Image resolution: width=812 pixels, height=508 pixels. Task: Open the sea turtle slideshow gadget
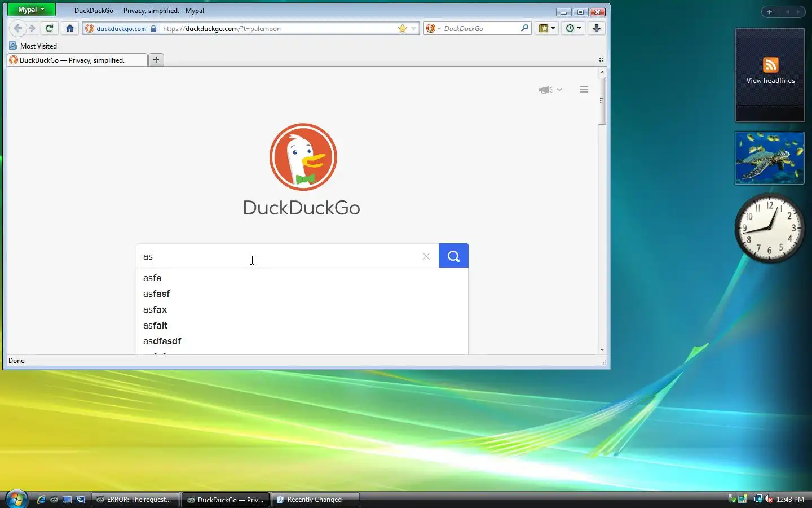coord(769,158)
